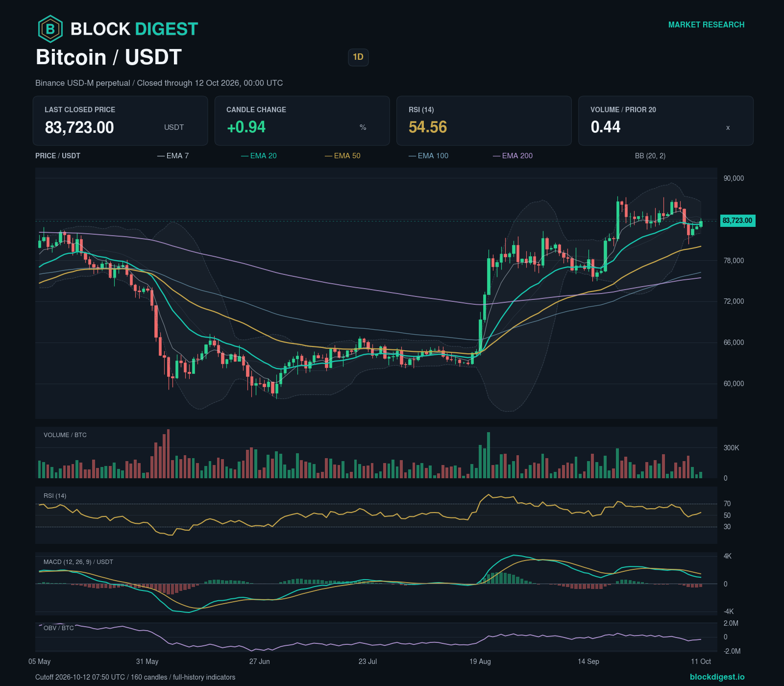Click the "300K" volume axis label

coord(731,448)
